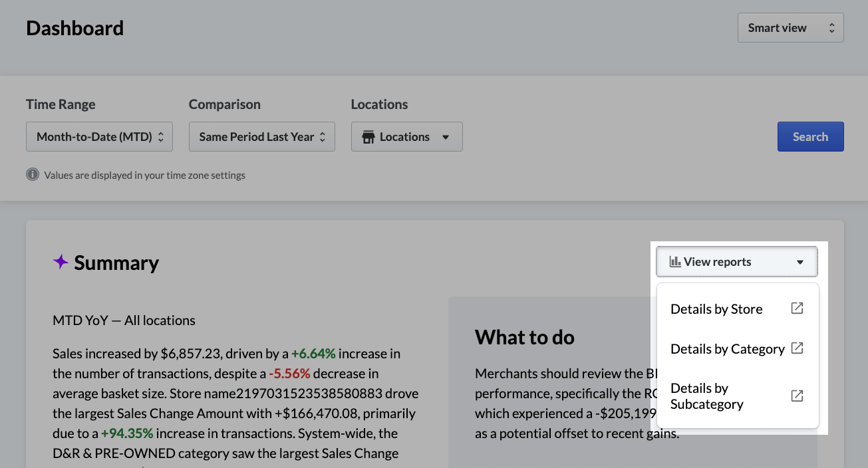Click the store icon in Locations dropdown
Viewport: 868px width, 468px height.
click(x=368, y=137)
